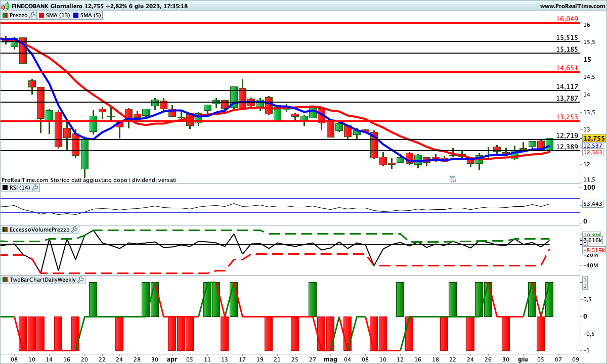Open EccessoVolumePrezzo wrench settings
The image size is (607, 364).
pyautogui.click(x=74, y=230)
